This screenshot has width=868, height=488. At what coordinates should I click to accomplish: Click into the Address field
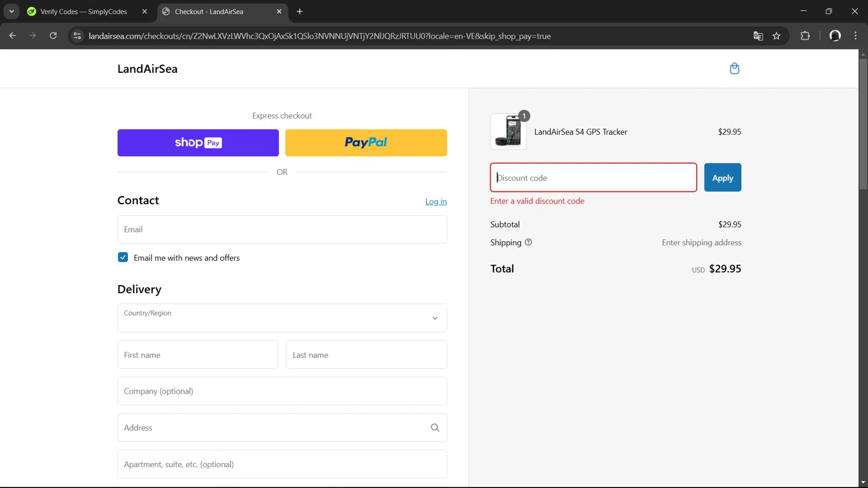282,428
